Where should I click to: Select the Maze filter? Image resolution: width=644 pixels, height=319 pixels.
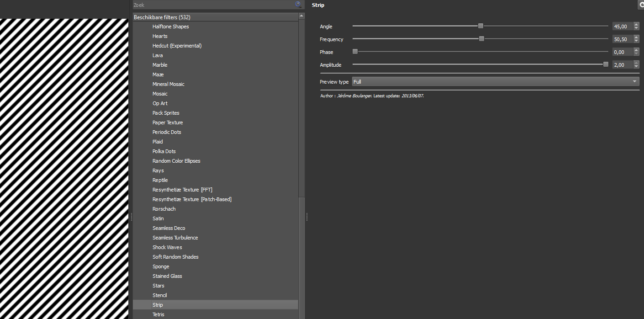click(x=158, y=74)
